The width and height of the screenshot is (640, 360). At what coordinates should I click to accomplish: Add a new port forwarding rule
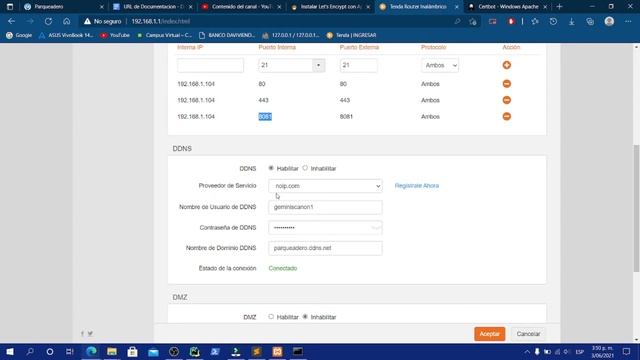pos(507,65)
